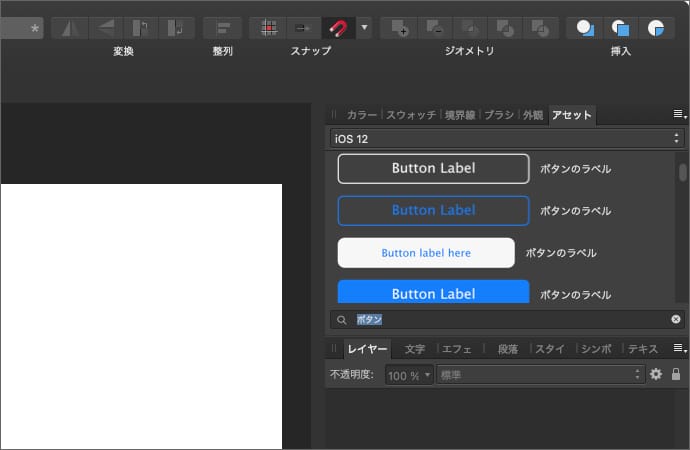
Task: Open the alignment (整列) toolbar icon
Action: pos(222,28)
